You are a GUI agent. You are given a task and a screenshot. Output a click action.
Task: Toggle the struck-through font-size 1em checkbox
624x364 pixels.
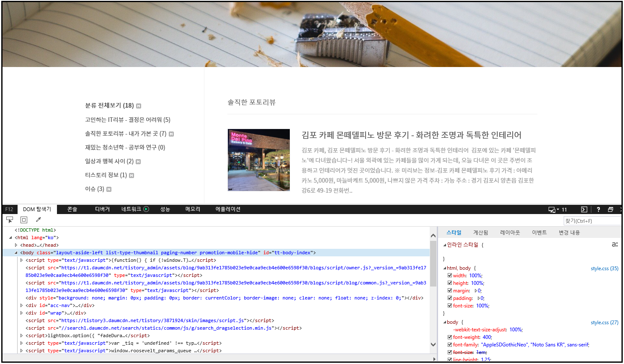tap(450, 352)
